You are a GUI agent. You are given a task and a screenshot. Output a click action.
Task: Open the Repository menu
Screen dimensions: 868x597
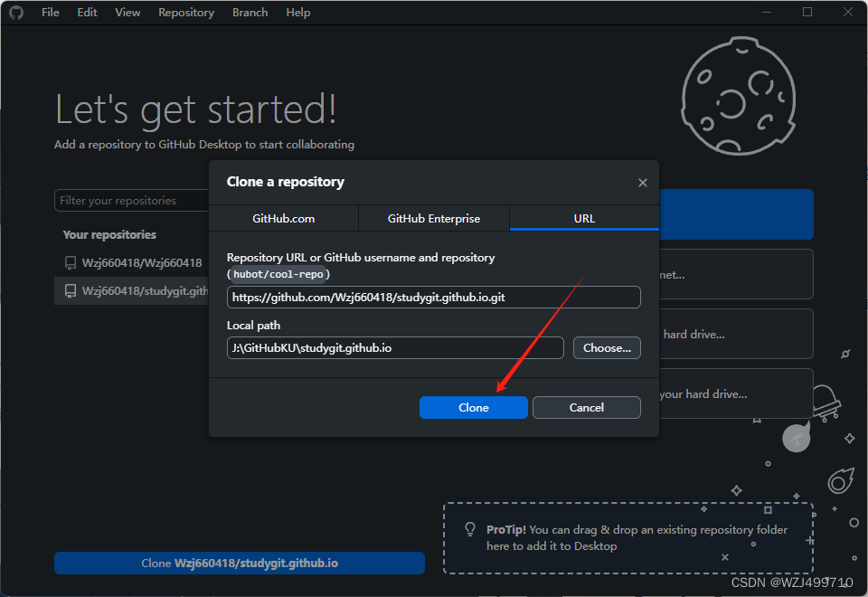tap(186, 12)
